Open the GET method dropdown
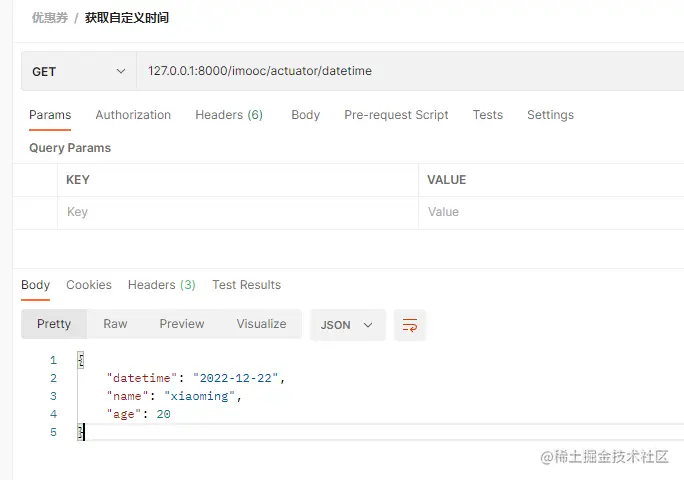The height and width of the screenshot is (480, 684). (x=79, y=72)
